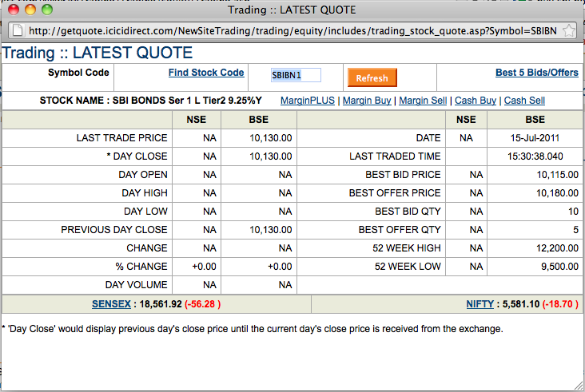Click best offer price 10,180.00
This screenshot has width=585, height=392.
[x=557, y=192]
